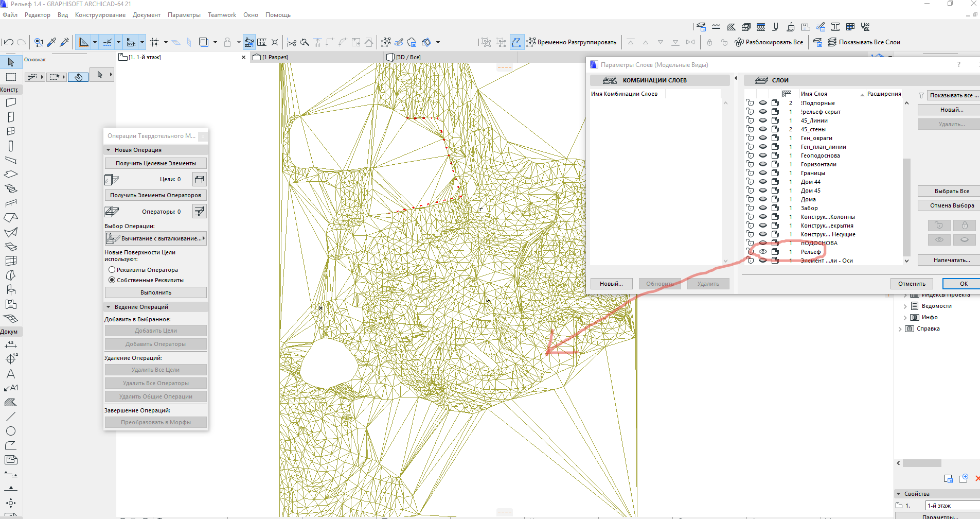Select the Marquee tool in toolbox
Screen dimensions: 980x519
point(11,77)
